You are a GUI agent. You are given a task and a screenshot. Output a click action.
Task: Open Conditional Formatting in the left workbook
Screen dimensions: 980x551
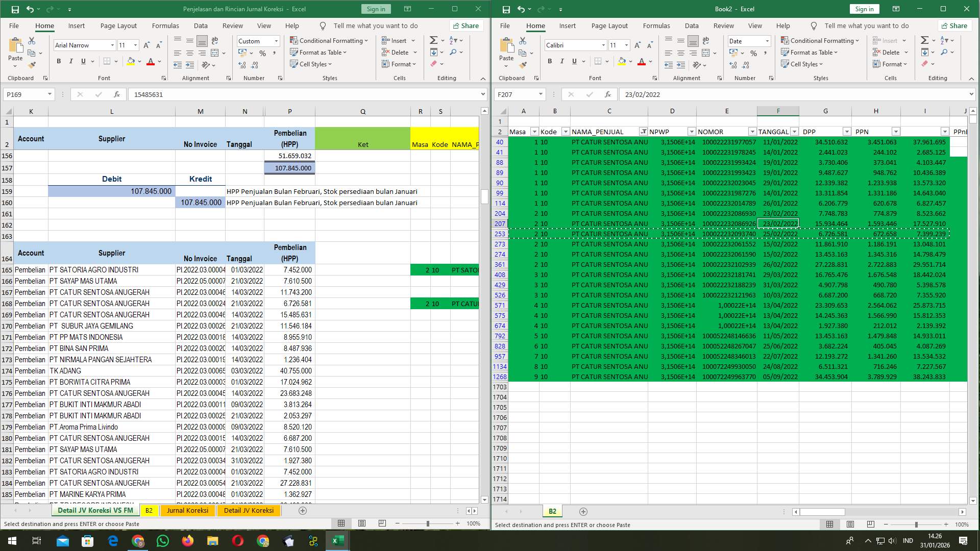[329, 40]
